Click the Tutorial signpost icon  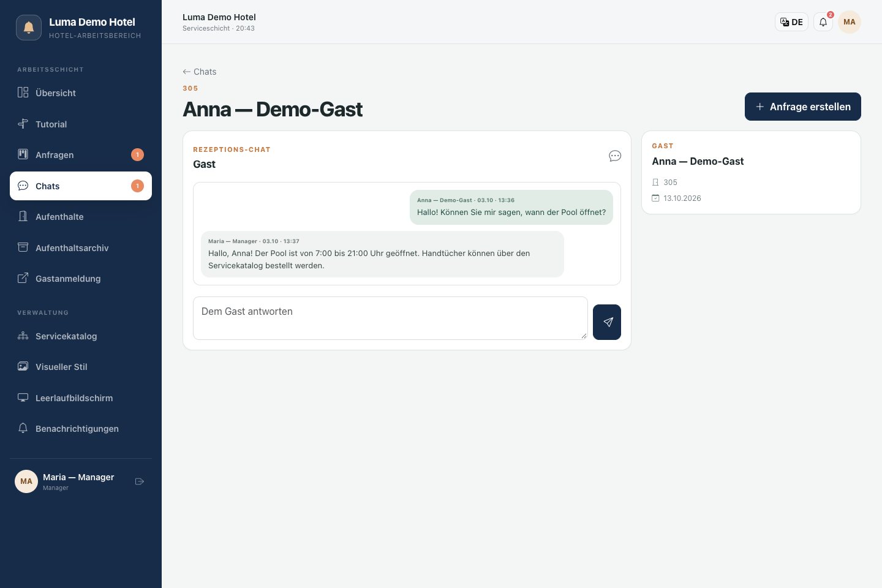[23, 124]
